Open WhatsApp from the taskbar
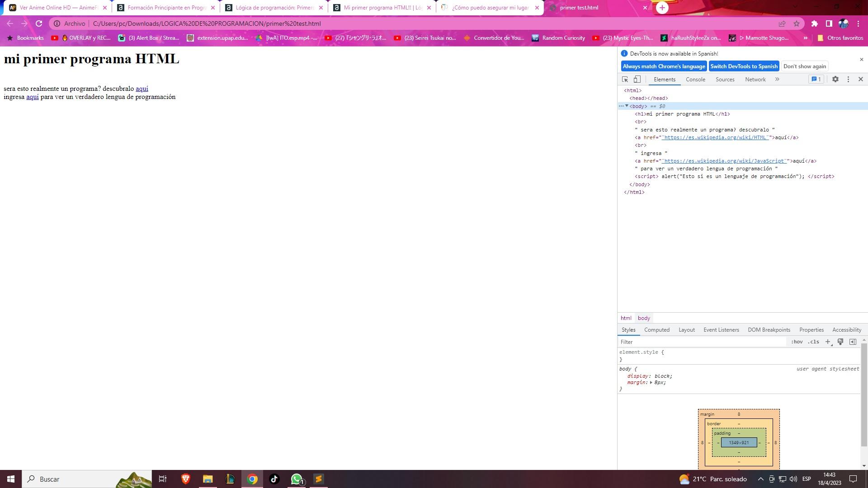This screenshot has width=868, height=488. point(297,479)
